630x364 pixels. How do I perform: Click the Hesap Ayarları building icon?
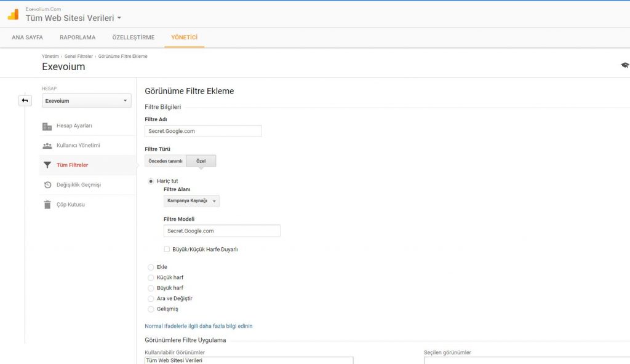[47, 126]
